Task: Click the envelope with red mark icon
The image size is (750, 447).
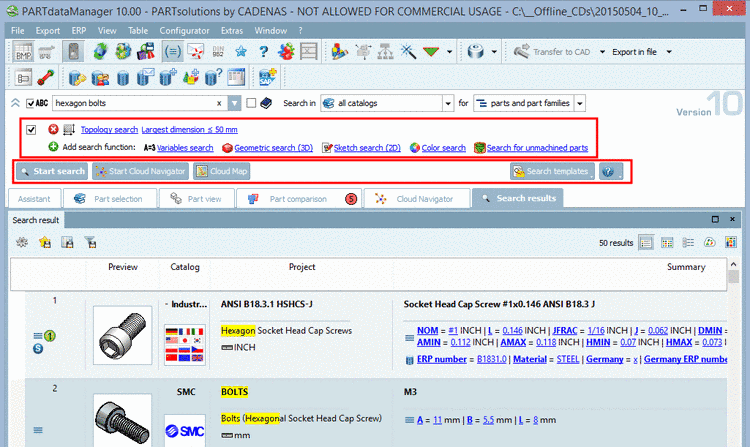Action: (196, 52)
